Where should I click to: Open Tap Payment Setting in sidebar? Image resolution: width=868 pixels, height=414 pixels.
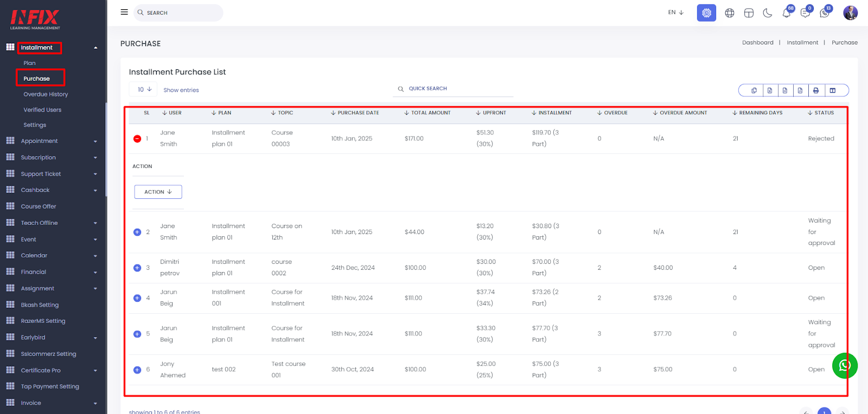(x=50, y=386)
